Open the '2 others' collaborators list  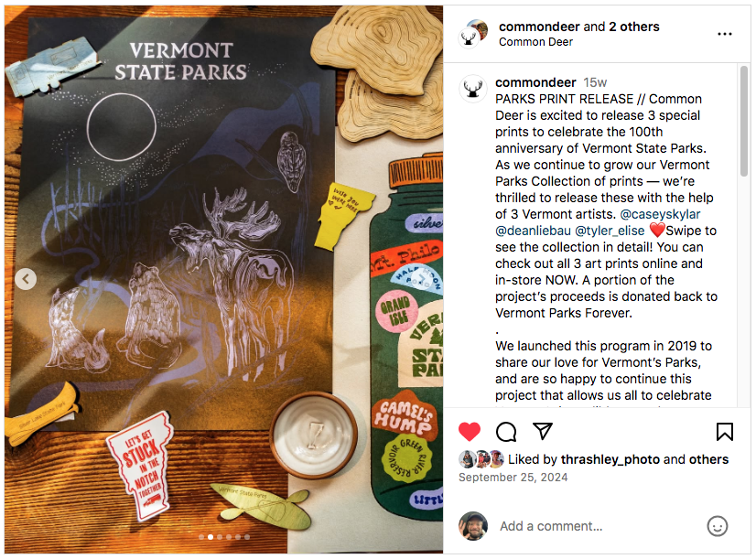pos(634,27)
